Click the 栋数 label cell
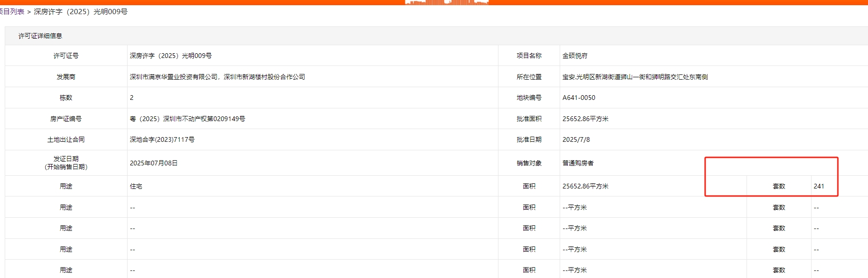This screenshot has width=868, height=278. (66, 98)
